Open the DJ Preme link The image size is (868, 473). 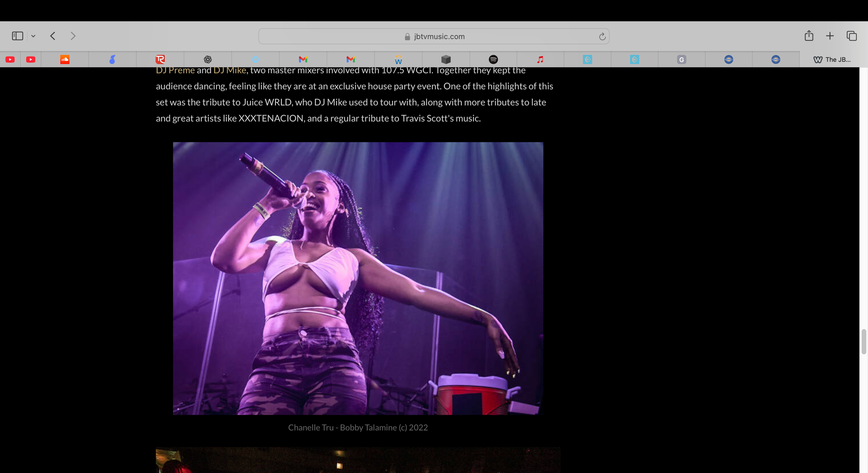point(175,70)
